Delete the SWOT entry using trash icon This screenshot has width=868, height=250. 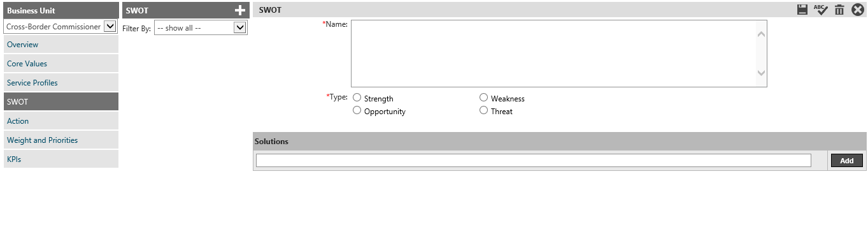839,10
